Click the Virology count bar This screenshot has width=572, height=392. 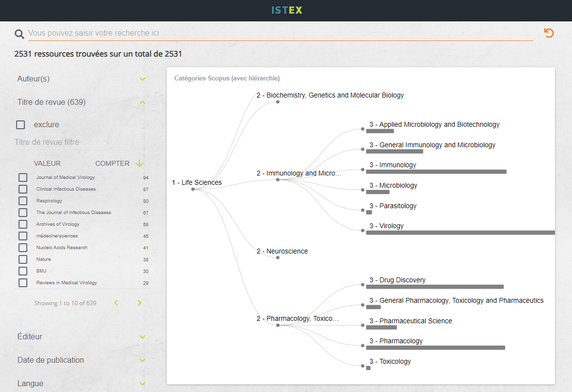pyautogui.click(x=460, y=233)
